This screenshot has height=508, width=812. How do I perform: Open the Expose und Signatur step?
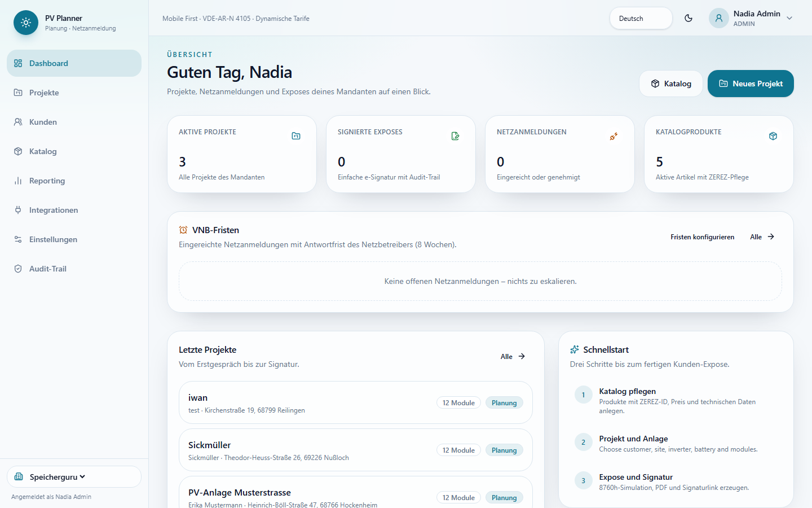point(676,482)
